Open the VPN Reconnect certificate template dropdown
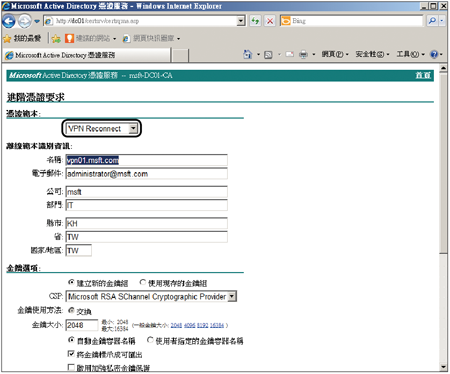 101,128
